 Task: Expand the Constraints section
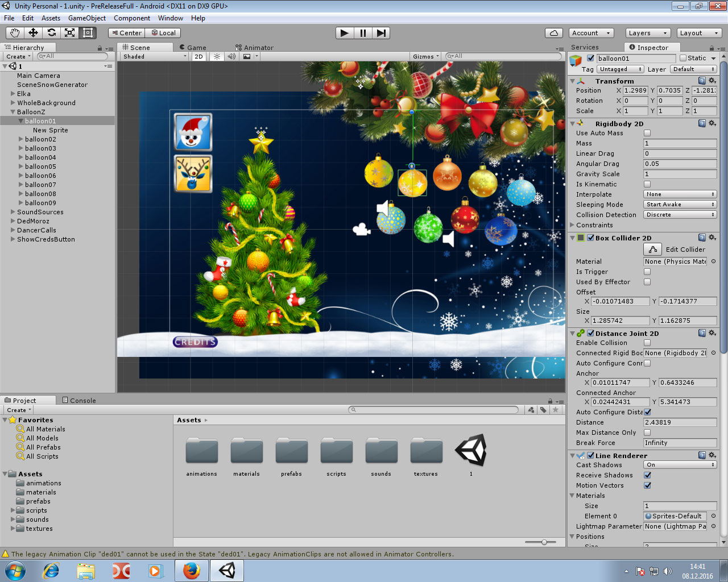coord(572,225)
